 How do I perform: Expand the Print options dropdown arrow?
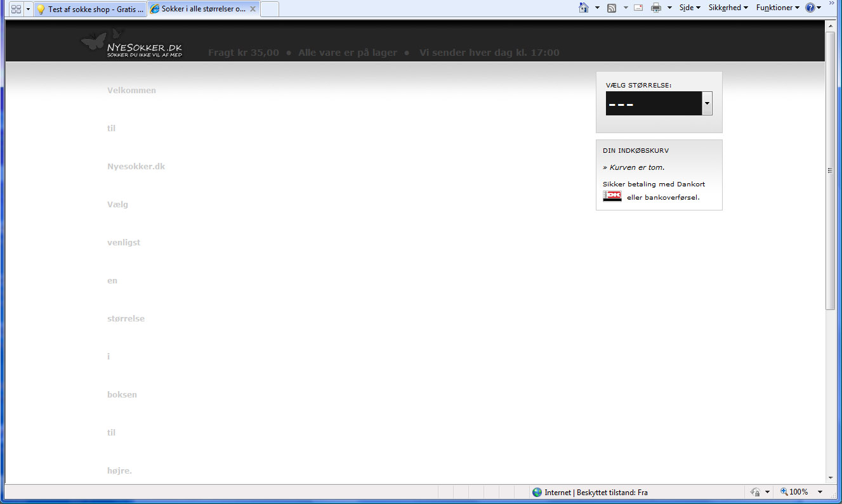[x=668, y=8]
